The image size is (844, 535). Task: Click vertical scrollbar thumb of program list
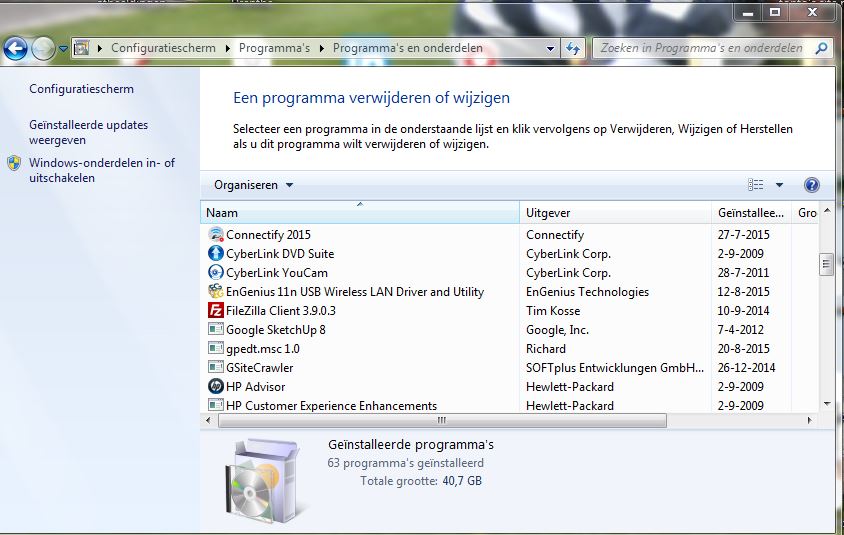point(826,264)
